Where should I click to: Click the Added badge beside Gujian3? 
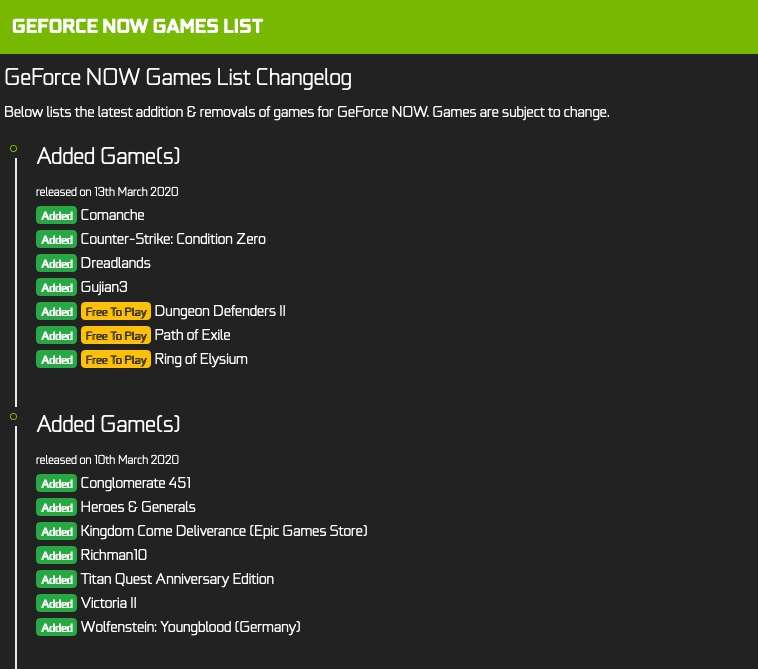click(x=57, y=288)
